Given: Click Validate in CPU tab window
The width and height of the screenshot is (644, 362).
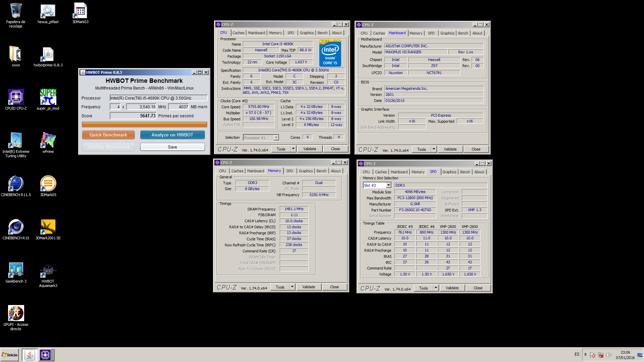Looking at the screenshot, I should [x=309, y=149].
